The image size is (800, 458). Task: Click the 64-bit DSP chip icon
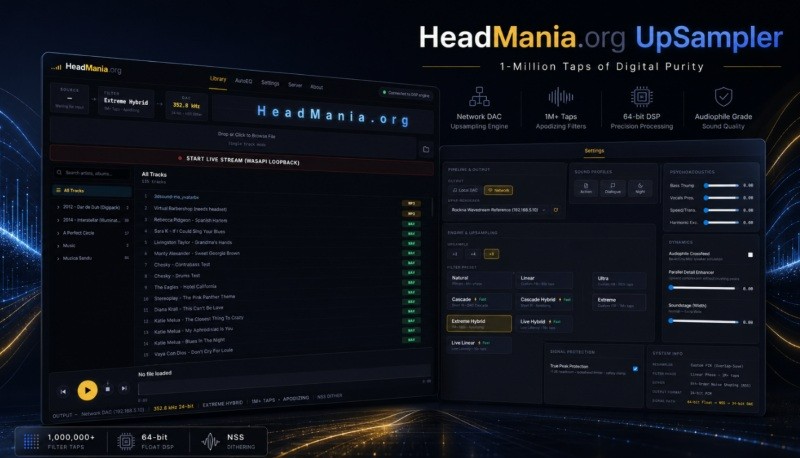pos(642,96)
